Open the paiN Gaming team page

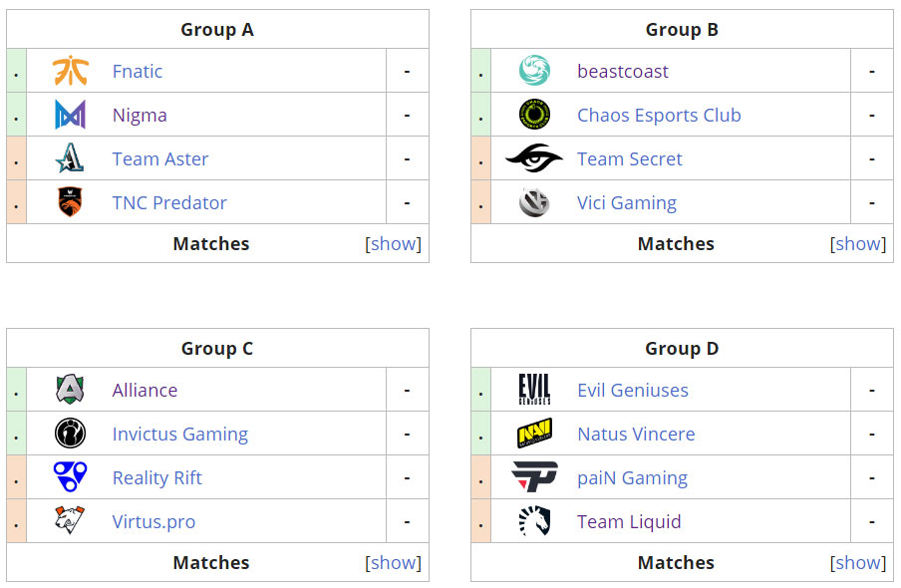(x=632, y=477)
